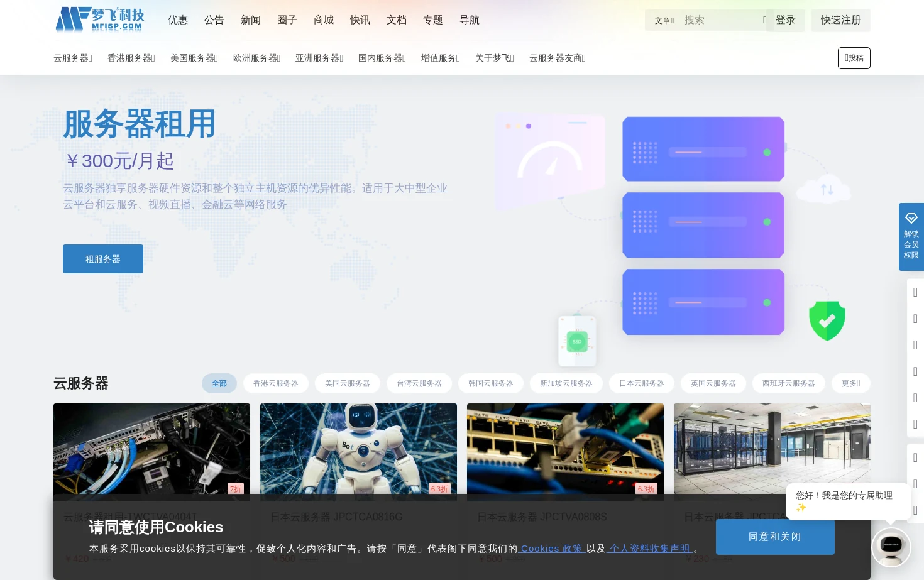Click top icon in lower right sidebar group

pyautogui.click(x=915, y=457)
